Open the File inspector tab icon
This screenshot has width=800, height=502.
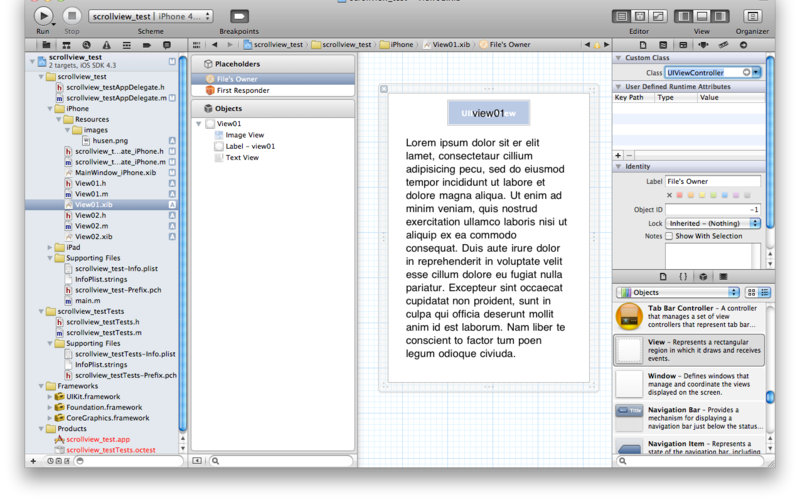coord(643,45)
